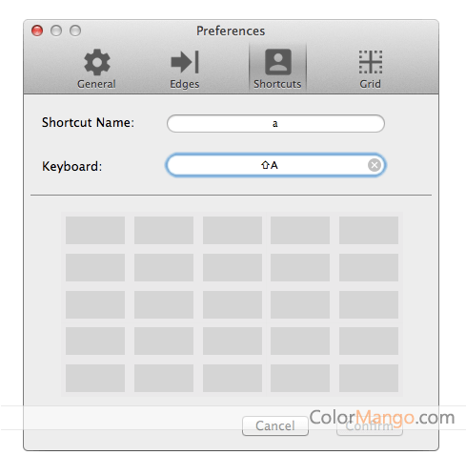Focus the Keyboard shortcut recorder field

(x=275, y=165)
